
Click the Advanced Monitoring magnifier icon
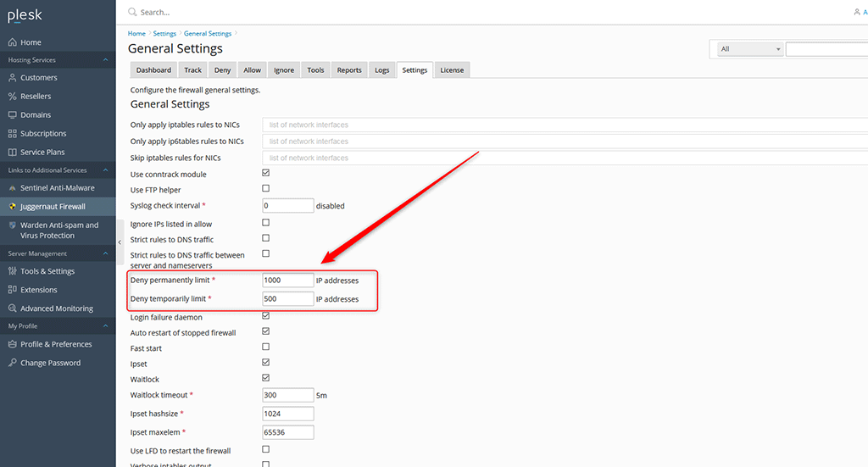12,309
